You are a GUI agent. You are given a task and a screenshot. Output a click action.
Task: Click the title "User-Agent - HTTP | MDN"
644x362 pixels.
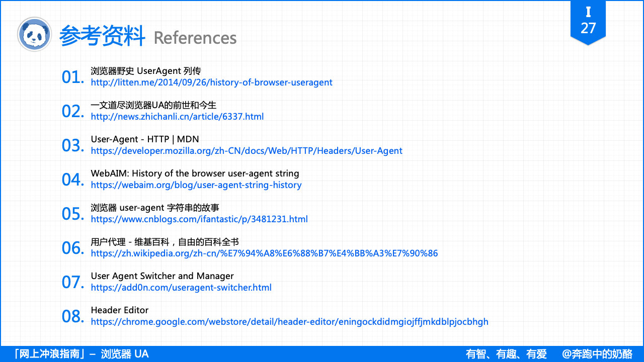click(x=145, y=139)
